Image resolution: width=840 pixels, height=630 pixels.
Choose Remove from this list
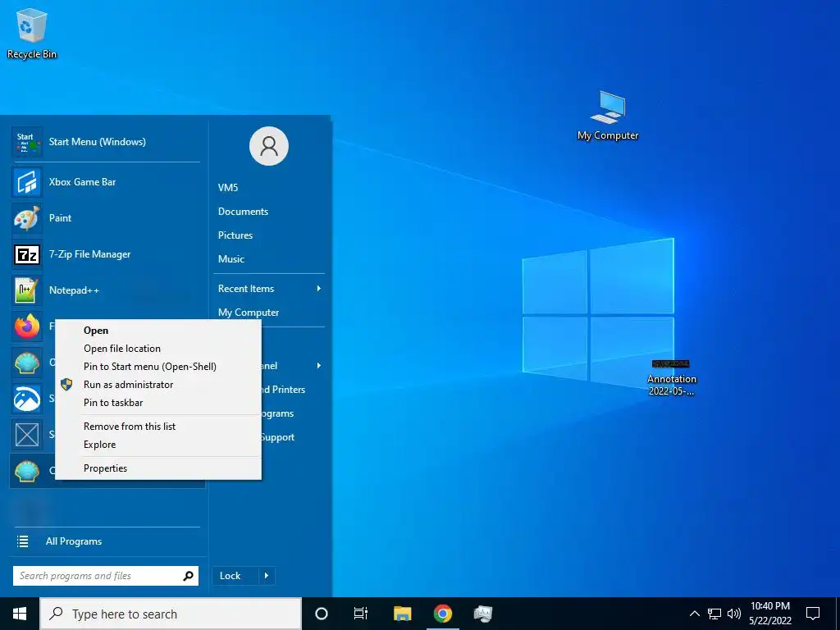click(x=158, y=427)
